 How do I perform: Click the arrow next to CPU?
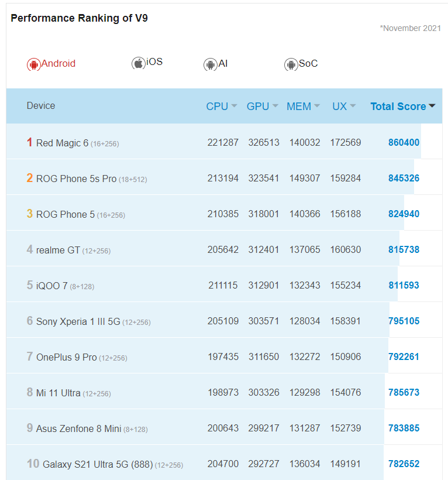click(235, 106)
